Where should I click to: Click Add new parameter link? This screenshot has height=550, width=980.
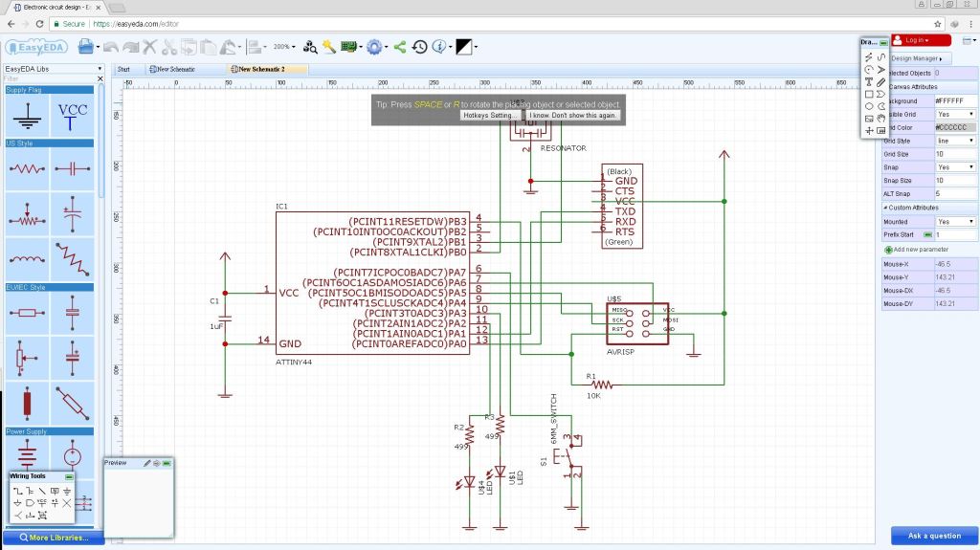tap(916, 250)
